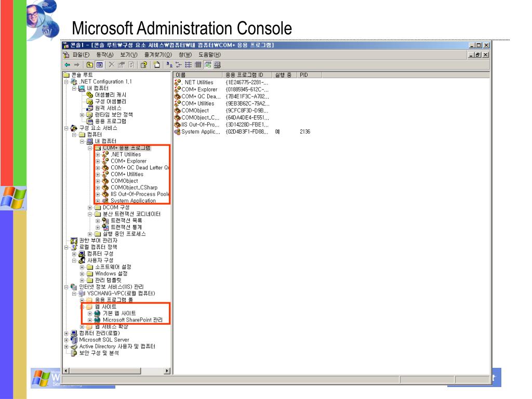
Task: Switch to list view icon
Action: coord(188,65)
